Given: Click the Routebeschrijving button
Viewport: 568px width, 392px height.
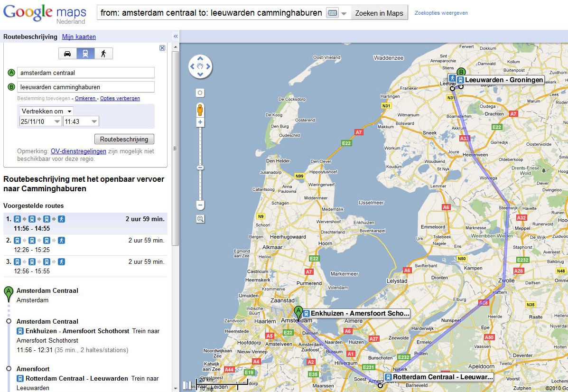Looking at the screenshot, I should click(124, 139).
